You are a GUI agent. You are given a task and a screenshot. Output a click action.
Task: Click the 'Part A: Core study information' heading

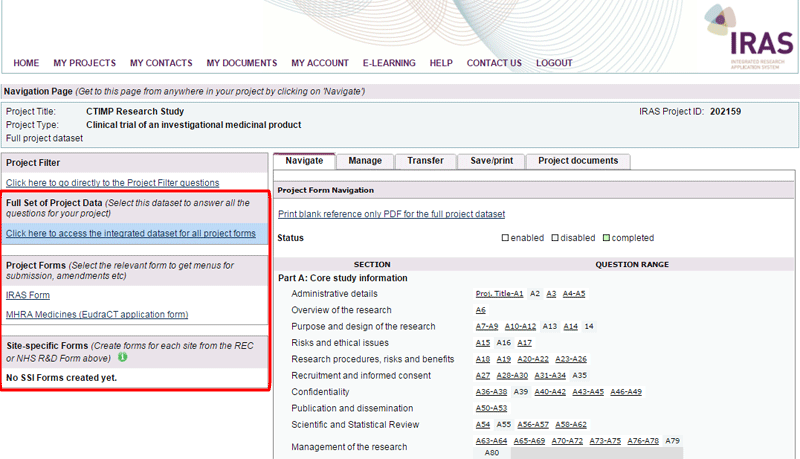tap(342, 278)
